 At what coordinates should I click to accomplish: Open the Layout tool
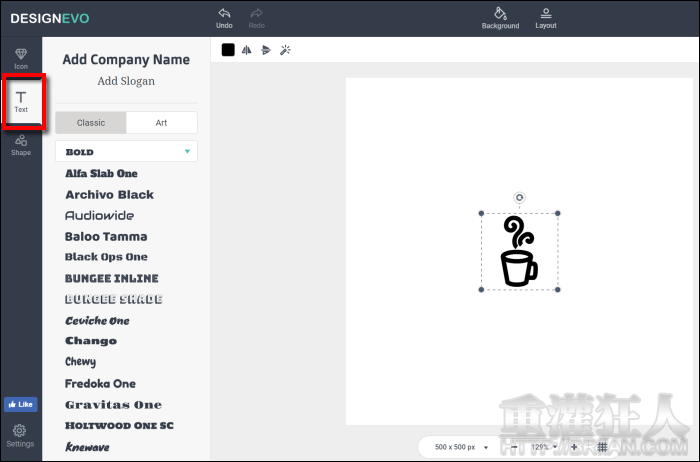(x=546, y=14)
